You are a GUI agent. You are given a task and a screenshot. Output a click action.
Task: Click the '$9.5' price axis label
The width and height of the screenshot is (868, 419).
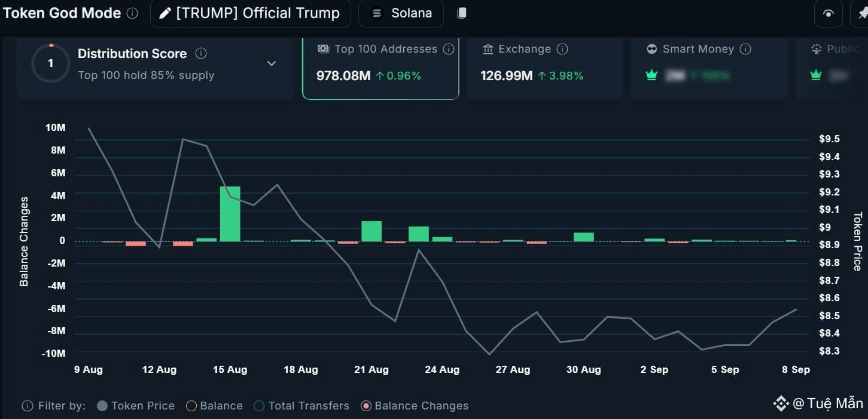point(829,139)
